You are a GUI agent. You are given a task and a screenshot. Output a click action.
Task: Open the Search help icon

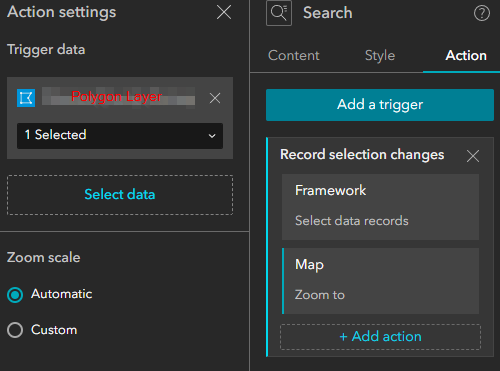point(482,13)
